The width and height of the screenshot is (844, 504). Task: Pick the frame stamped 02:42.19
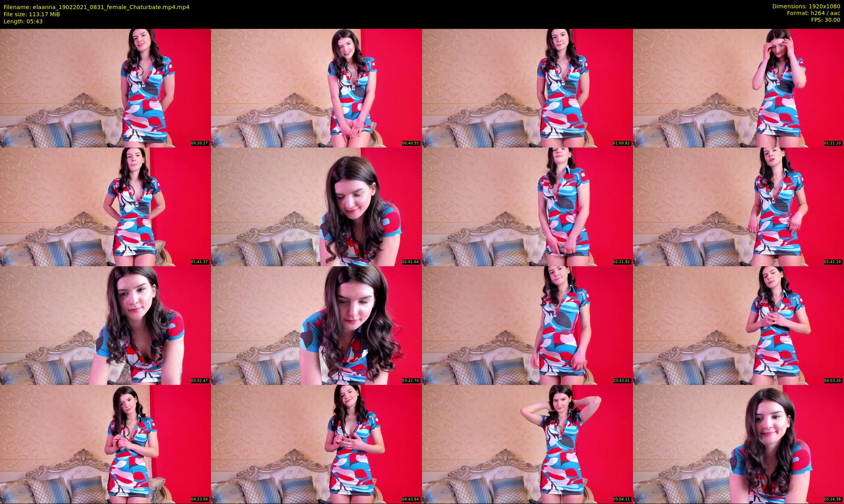[x=738, y=207]
